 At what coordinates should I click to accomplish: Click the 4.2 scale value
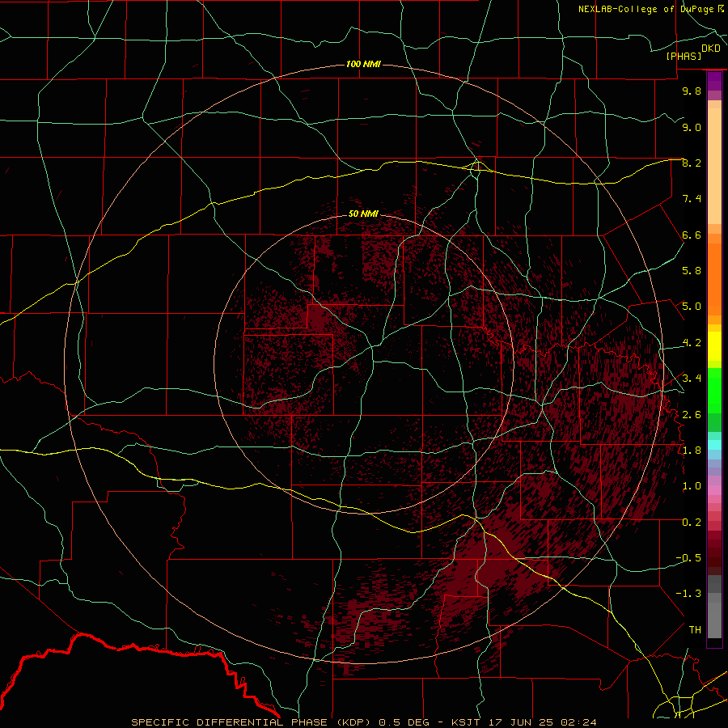tap(692, 343)
